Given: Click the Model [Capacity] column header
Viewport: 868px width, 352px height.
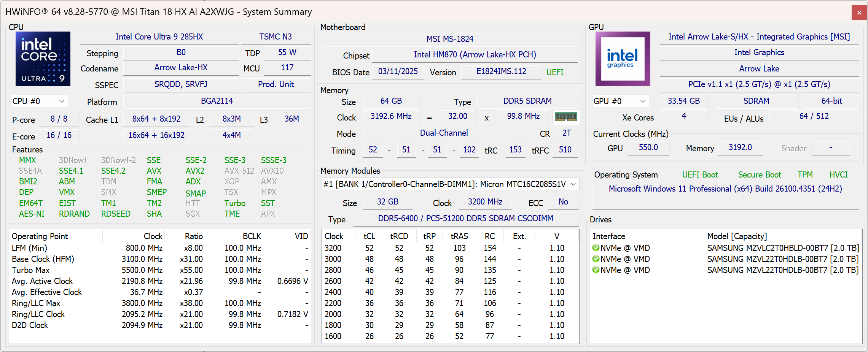Looking at the screenshot, I should 783,236.
